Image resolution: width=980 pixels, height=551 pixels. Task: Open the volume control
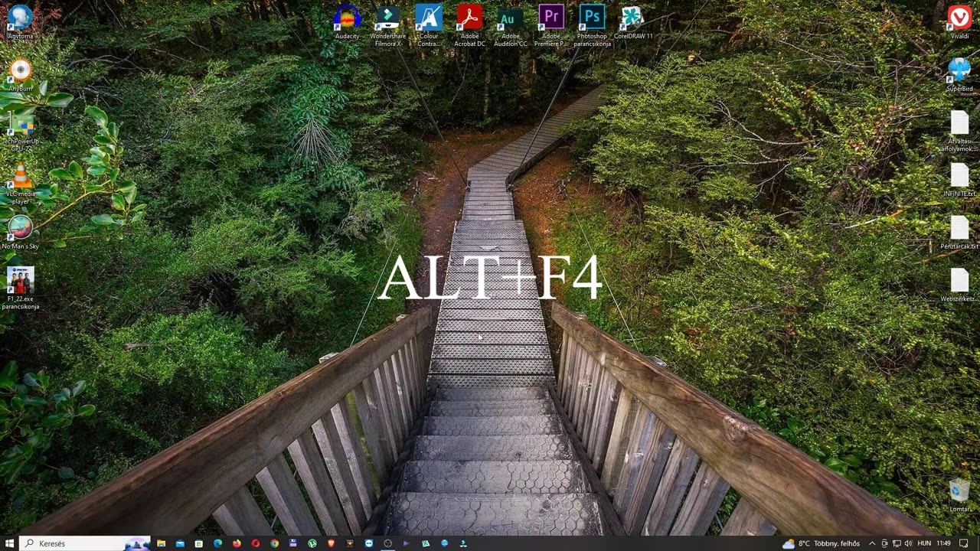click(908, 543)
